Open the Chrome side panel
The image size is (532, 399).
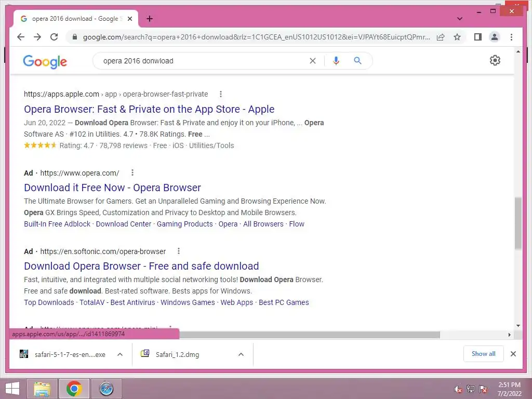478,37
